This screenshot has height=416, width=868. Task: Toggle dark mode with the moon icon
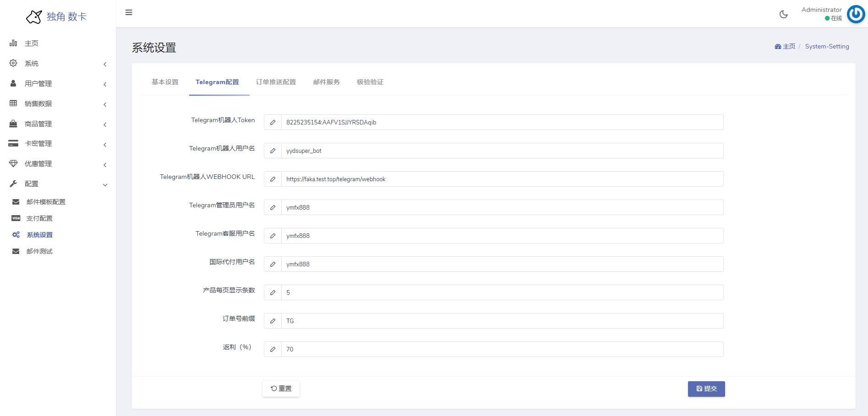[x=783, y=14]
